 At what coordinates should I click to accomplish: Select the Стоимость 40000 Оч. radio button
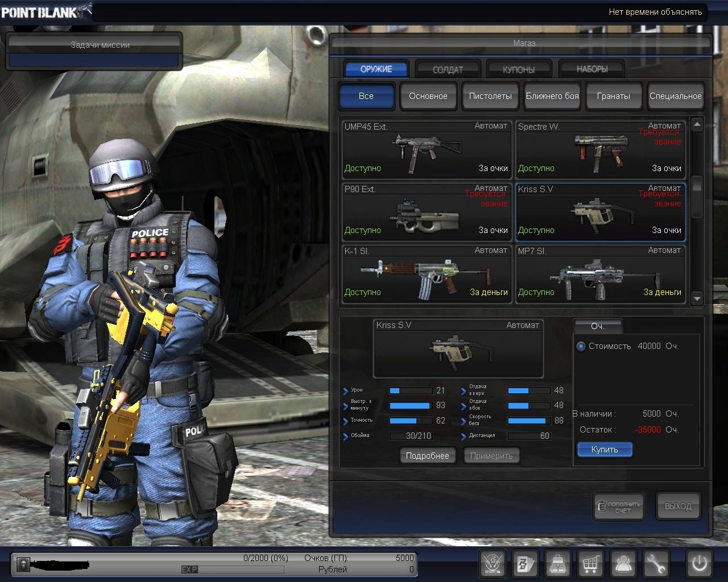(581, 346)
